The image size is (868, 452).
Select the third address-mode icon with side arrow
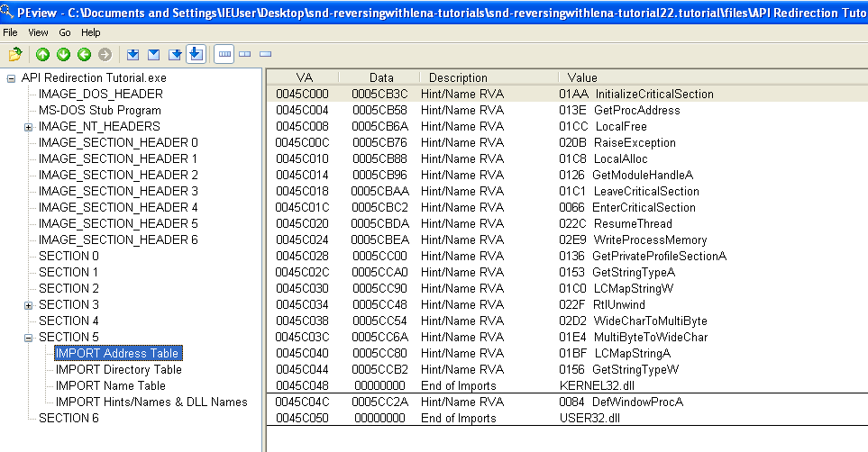pos(175,54)
